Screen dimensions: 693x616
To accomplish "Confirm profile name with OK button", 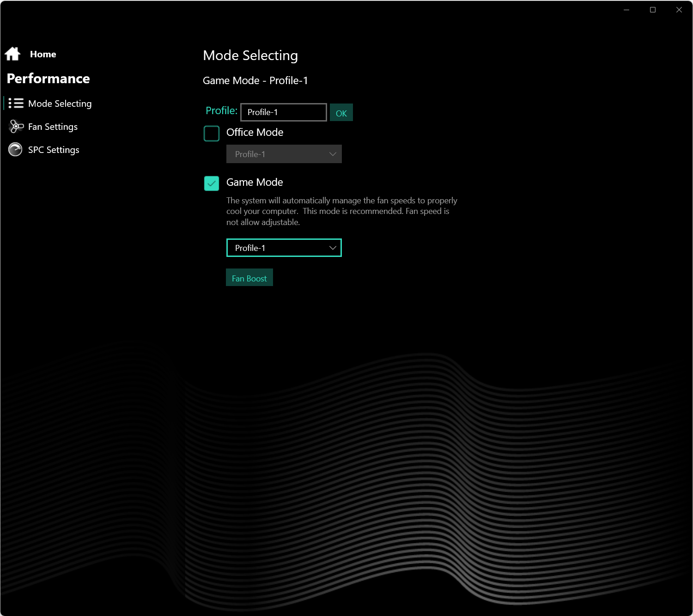I will pyautogui.click(x=341, y=113).
